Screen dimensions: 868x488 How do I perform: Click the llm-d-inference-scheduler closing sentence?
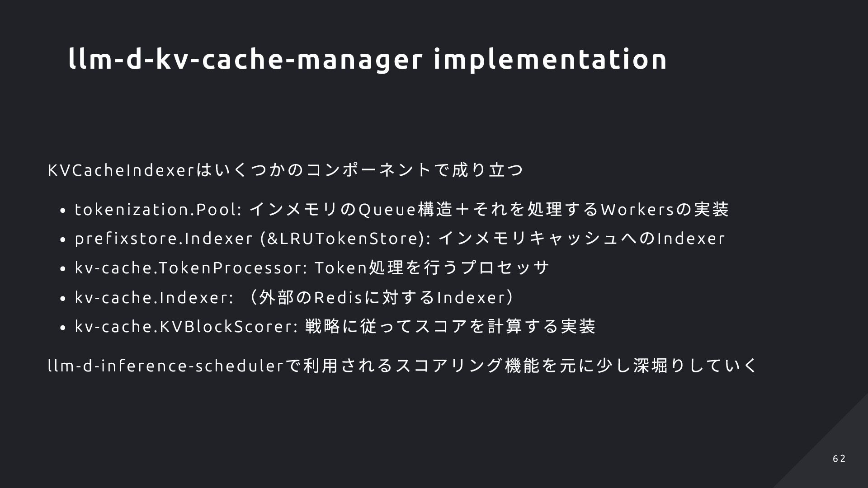[x=402, y=366]
